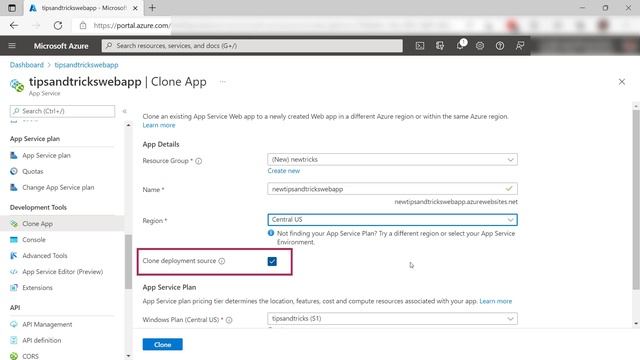Open portal settings gear

[x=480, y=46]
